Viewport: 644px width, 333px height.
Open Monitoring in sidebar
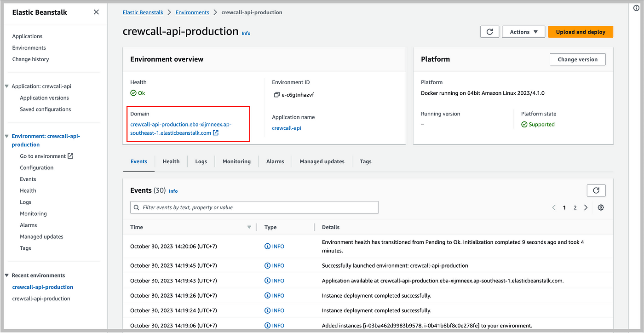pos(33,214)
